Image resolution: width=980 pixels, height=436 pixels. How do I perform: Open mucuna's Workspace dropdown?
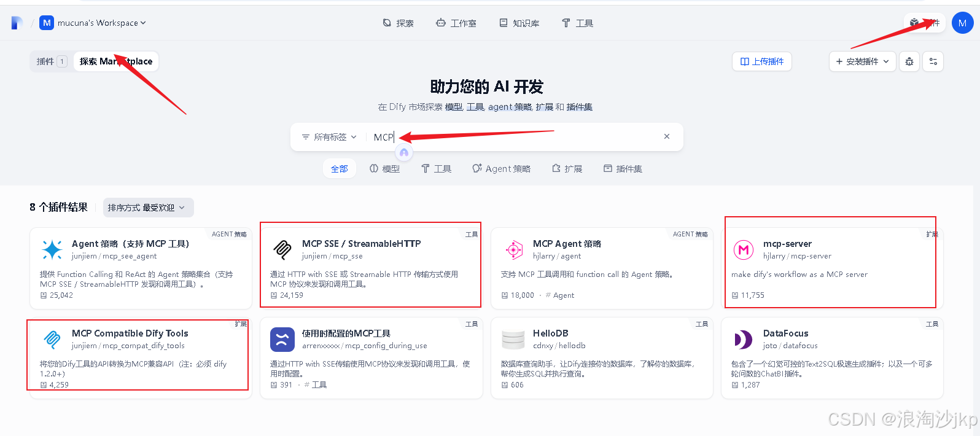point(93,23)
